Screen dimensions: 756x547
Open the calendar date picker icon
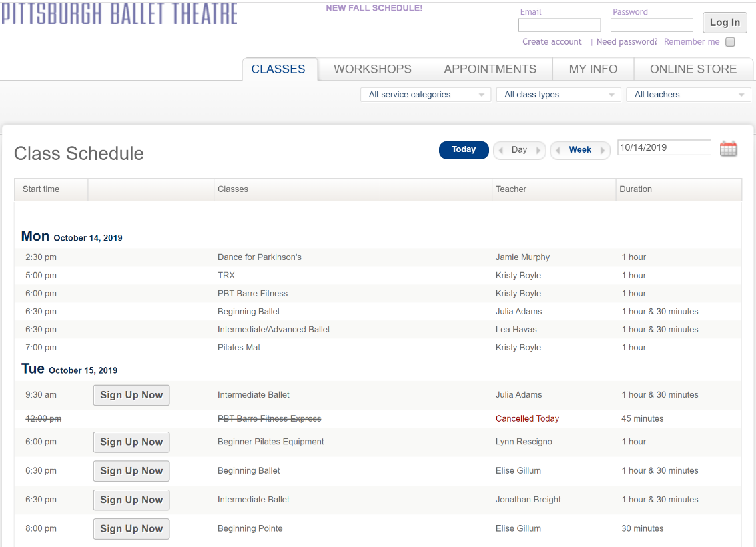(728, 149)
